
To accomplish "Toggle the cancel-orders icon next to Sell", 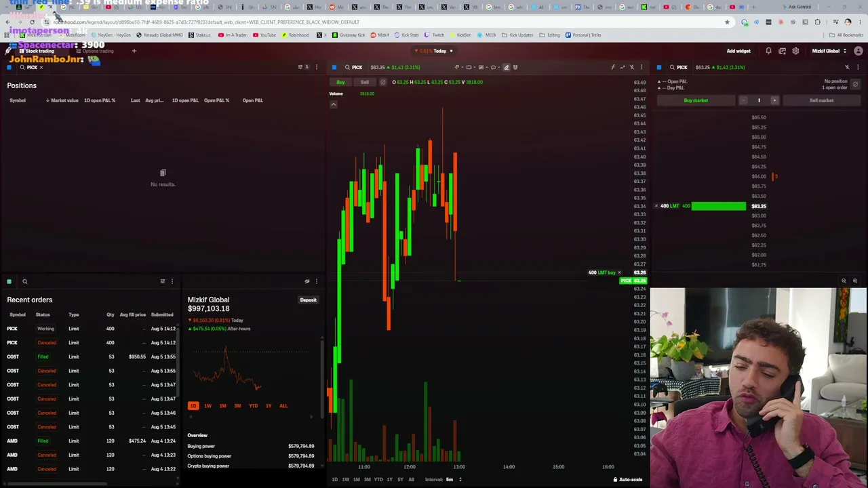I will (383, 82).
